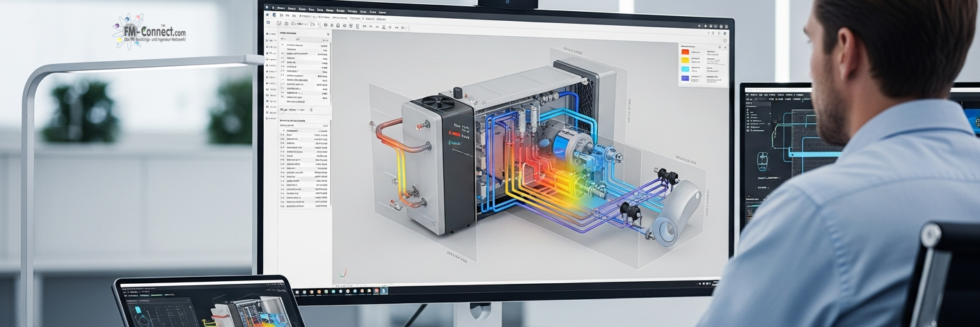Click the cyan swatch in the legend panel
Viewport: 980px width, 327px height.
686,69
